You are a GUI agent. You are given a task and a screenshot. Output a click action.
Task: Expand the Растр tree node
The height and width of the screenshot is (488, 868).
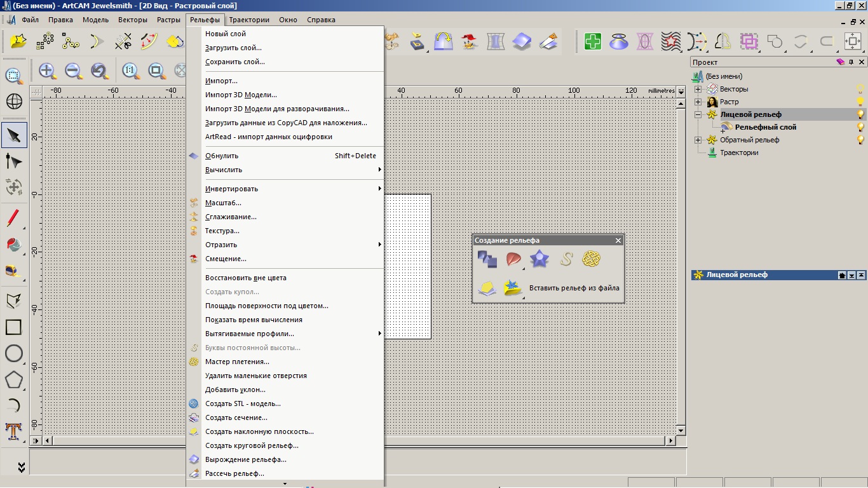pyautogui.click(x=698, y=102)
